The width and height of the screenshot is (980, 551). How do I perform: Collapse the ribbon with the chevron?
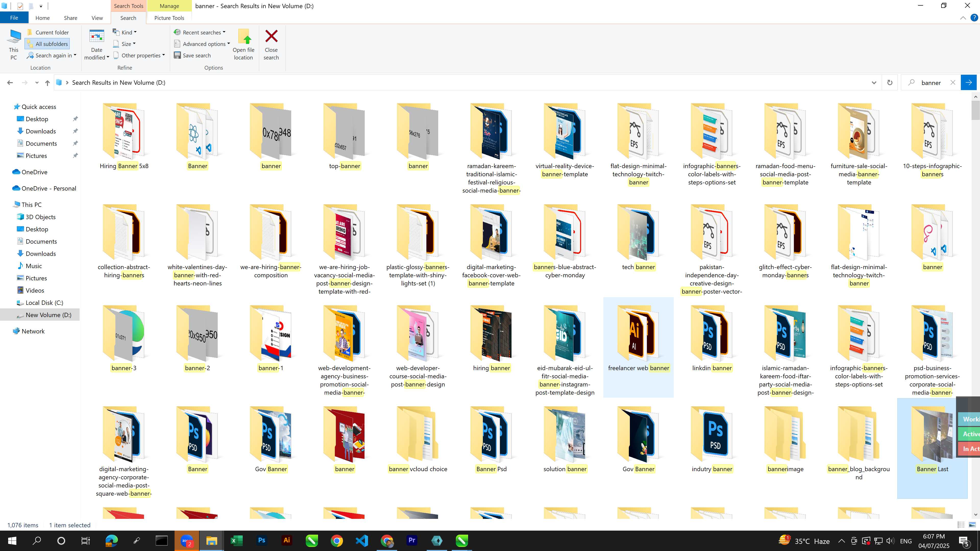point(963,18)
